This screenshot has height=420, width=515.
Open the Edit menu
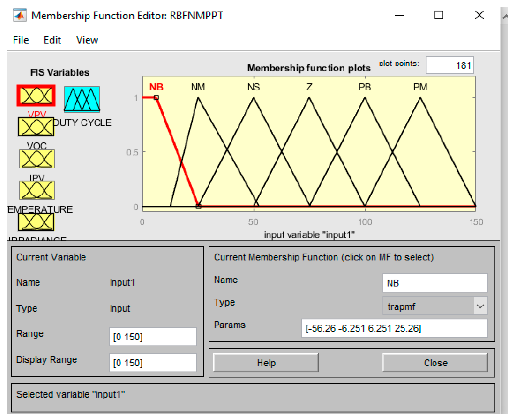click(x=52, y=40)
